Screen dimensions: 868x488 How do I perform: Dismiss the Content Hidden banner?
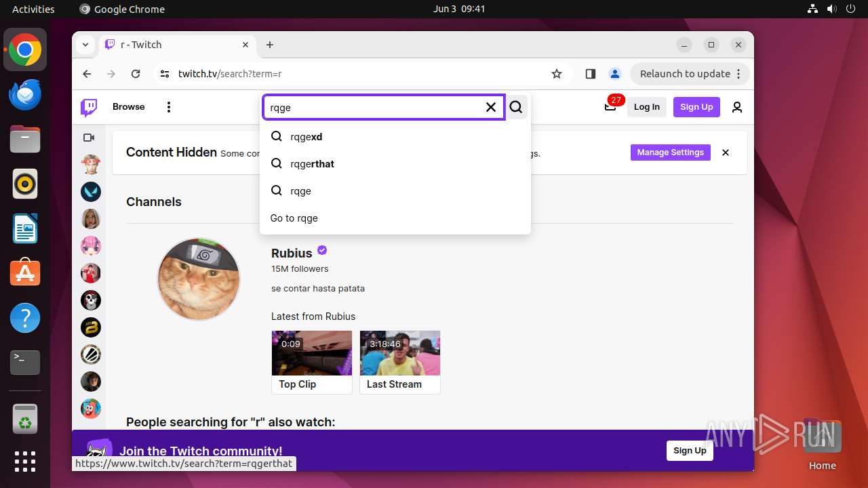tap(726, 152)
